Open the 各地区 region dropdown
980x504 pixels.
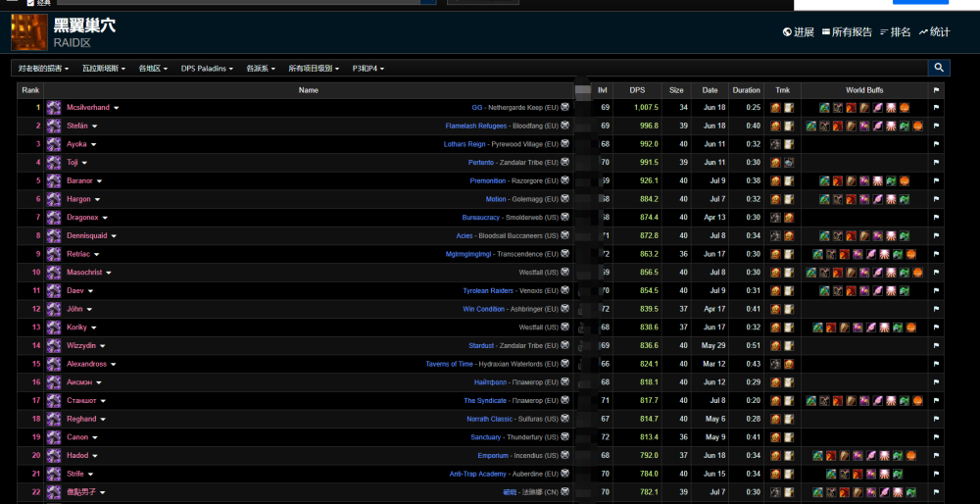(x=153, y=69)
